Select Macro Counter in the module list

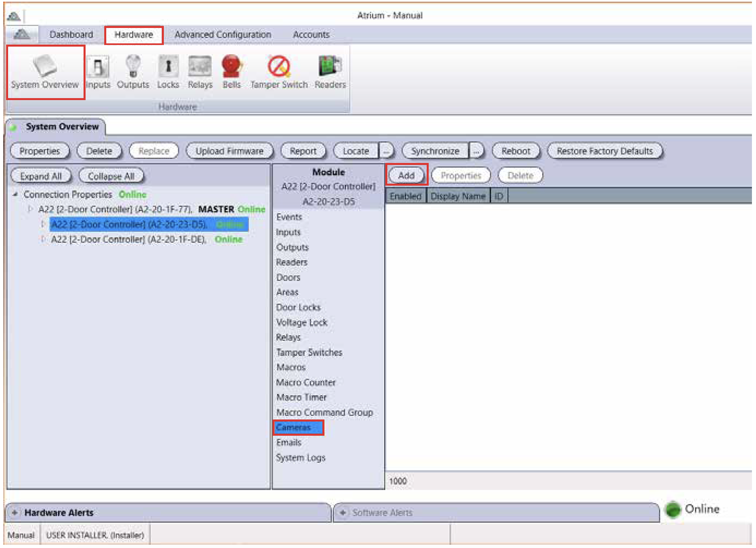click(306, 382)
